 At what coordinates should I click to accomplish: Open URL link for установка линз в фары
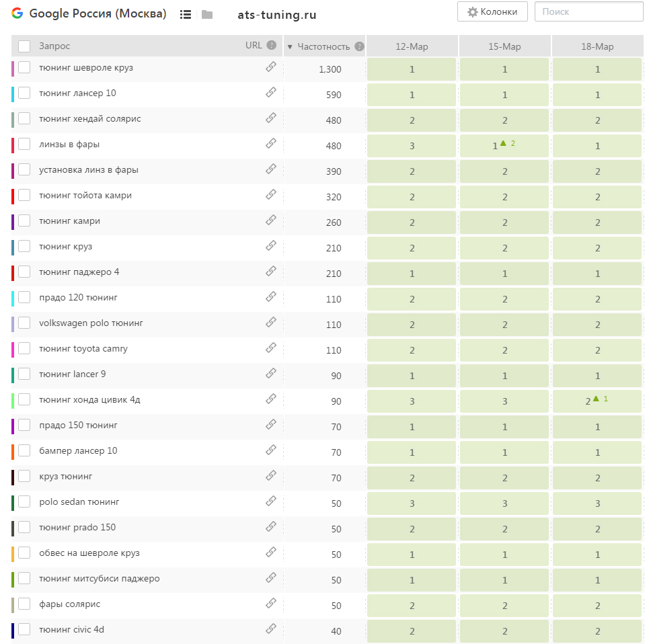click(271, 169)
